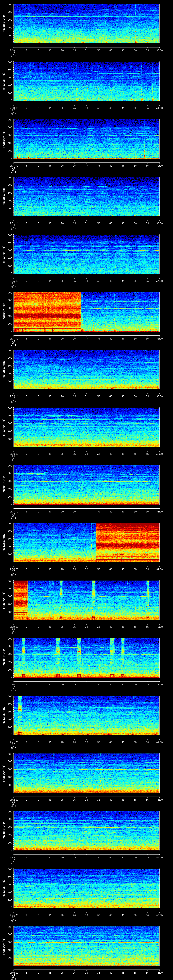Click the vertical burst near 33 s in the 2:39:00 spectrogram
Image resolution: width=173 pixels, height=980 pixels.
[94, 600]
